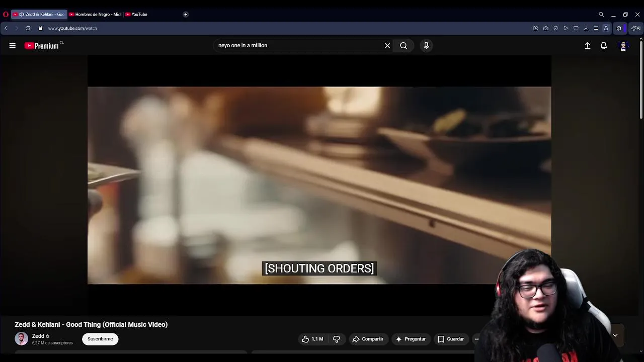Open the browser profile icon
Viewport: 644px width, 362px height.
coord(606,28)
